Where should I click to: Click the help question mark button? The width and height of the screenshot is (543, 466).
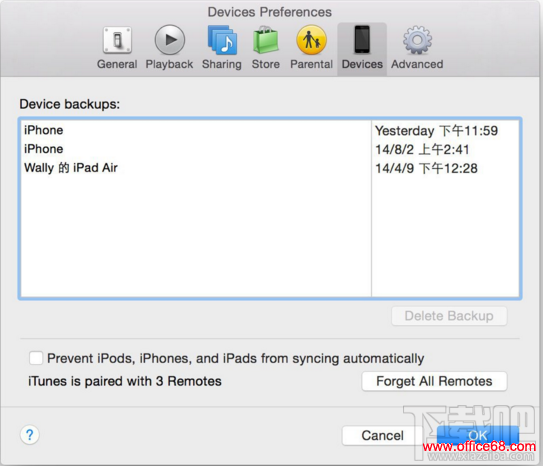[x=30, y=434]
